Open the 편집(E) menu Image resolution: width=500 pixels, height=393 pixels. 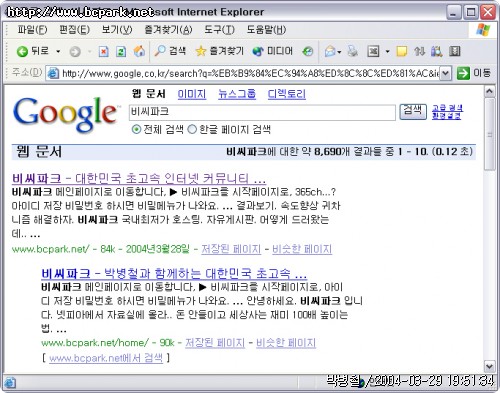74,30
